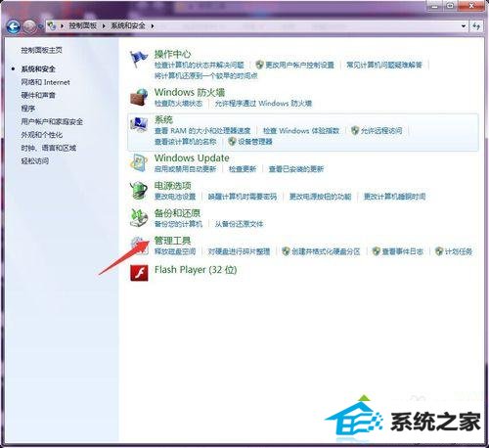Click 查看事件日志

(x=403, y=251)
